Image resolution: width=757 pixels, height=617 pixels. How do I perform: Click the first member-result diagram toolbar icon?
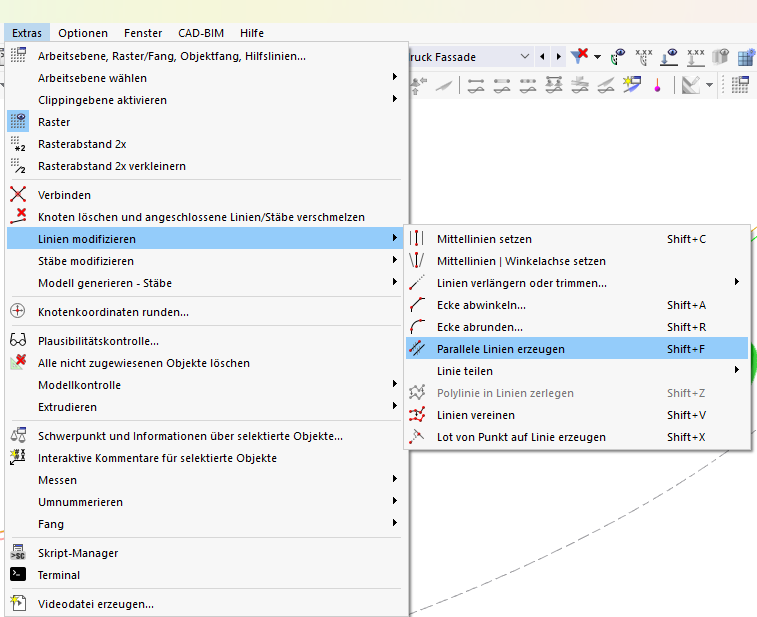[476, 85]
